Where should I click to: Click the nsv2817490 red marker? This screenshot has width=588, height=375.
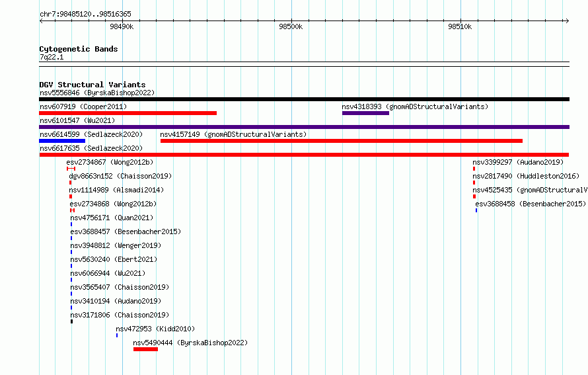[474, 183]
